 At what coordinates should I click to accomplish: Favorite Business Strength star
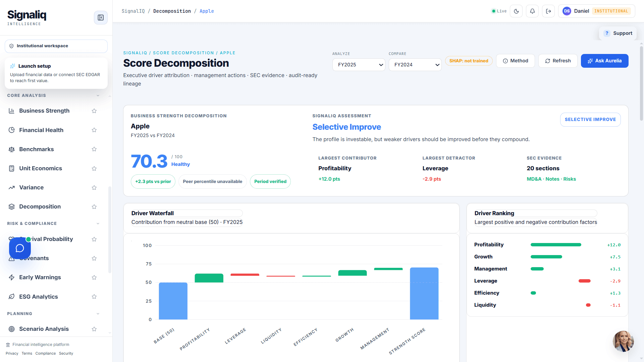click(94, 111)
